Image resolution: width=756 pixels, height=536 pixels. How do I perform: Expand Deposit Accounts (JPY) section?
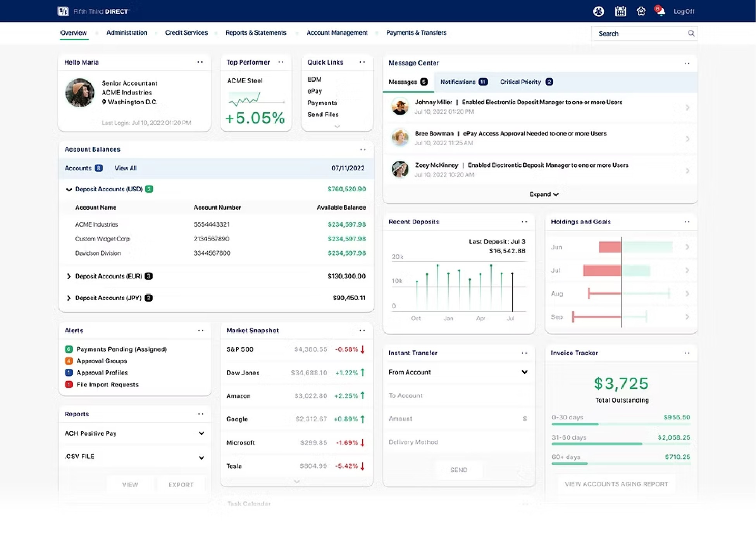pyautogui.click(x=69, y=298)
